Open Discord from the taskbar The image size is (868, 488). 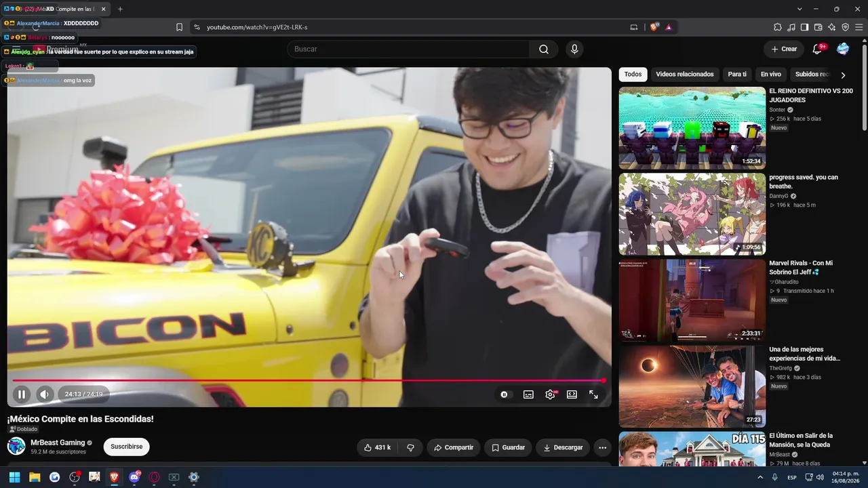[x=134, y=477]
